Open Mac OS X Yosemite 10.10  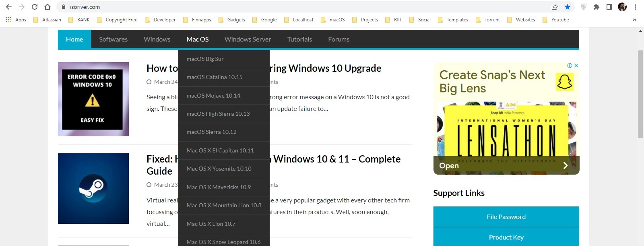click(224, 169)
